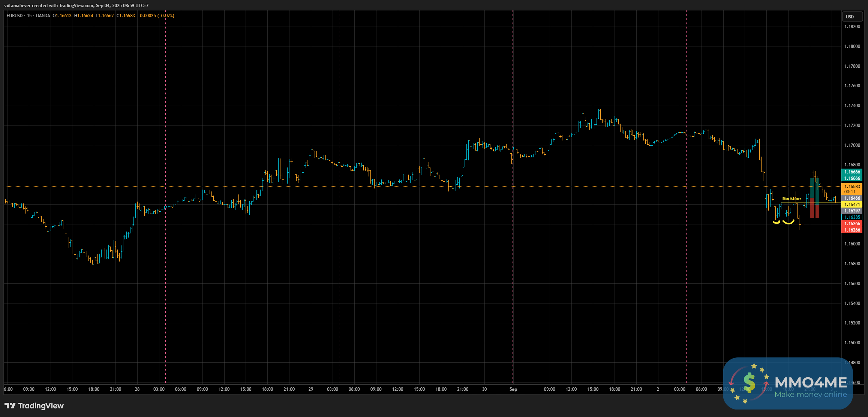Select the smaller yellow bracket drawing
This screenshot has width=868, height=417.
coord(776,223)
